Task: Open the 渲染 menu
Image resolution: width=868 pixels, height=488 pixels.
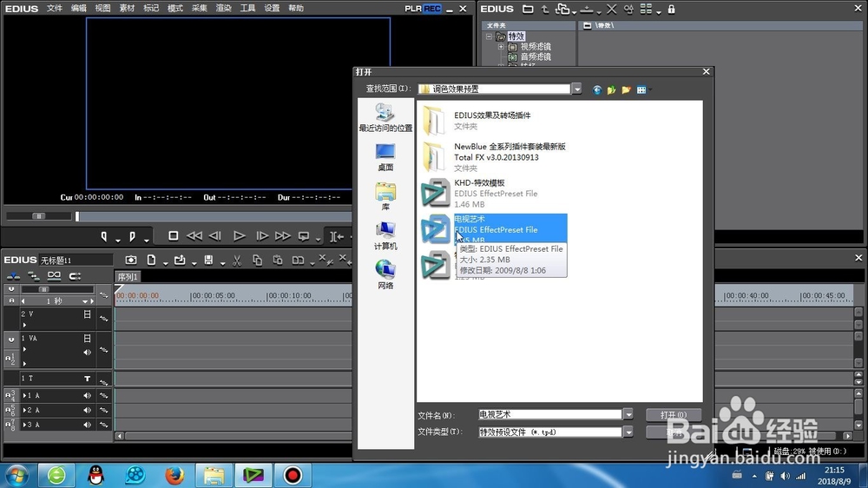Action: coord(223,9)
